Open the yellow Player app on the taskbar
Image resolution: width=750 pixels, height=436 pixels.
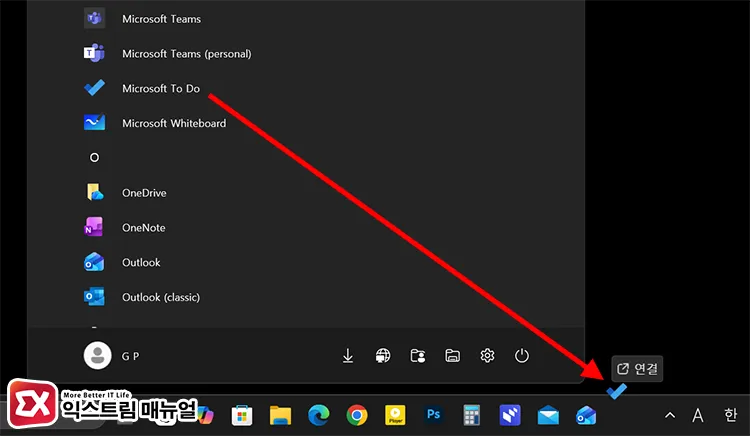(395, 415)
